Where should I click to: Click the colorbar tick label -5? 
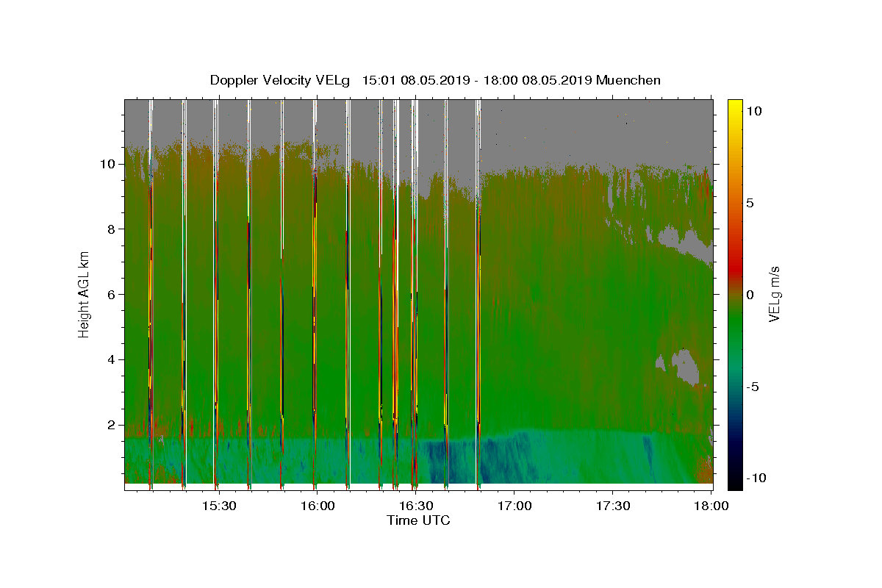point(753,387)
